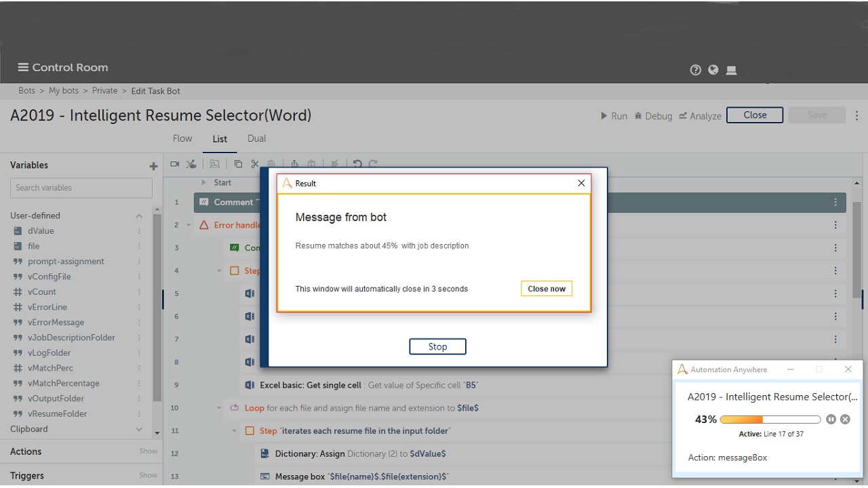Click the scissors cut icon
868x488 pixels.
(255, 164)
